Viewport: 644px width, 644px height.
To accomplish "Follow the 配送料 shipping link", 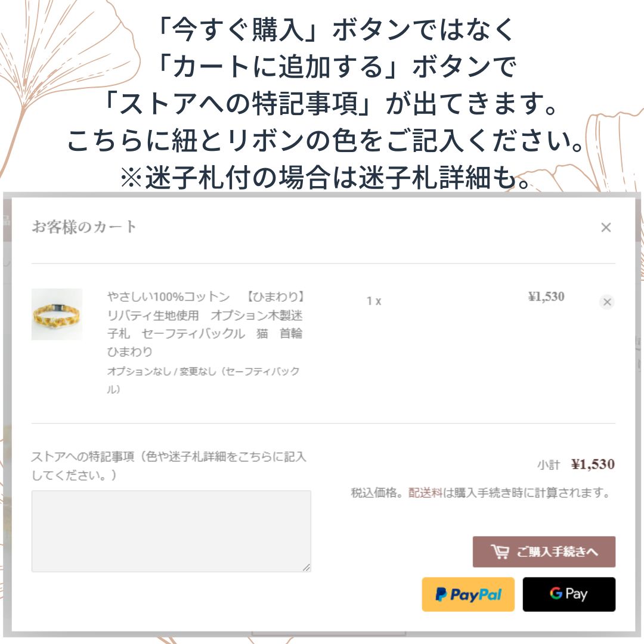I will [x=425, y=493].
